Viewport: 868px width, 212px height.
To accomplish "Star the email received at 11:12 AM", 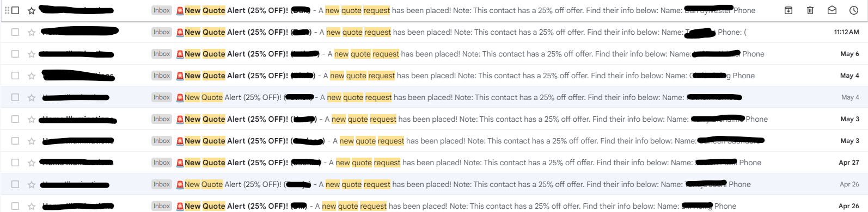I will pyautogui.click(x=32, y=32).
